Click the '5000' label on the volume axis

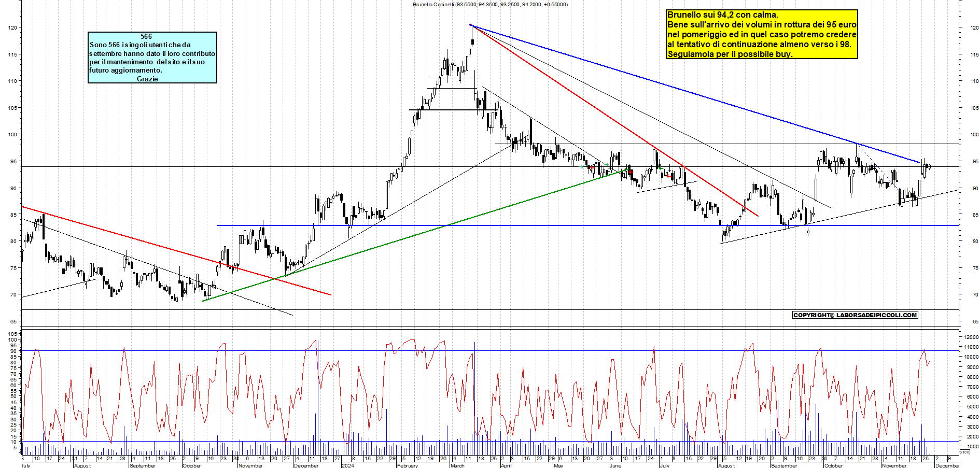[x=973, y=407]
